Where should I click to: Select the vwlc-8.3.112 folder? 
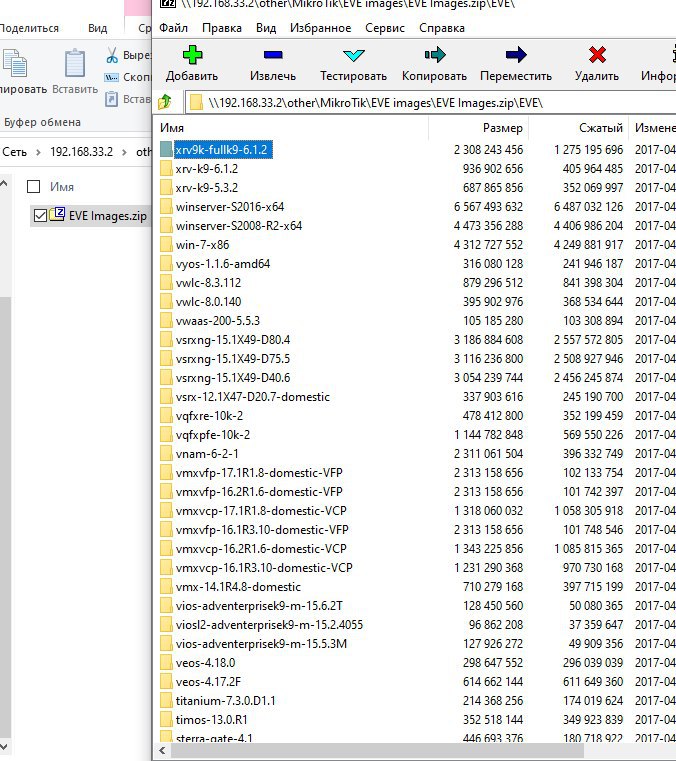tap(208, 283)
